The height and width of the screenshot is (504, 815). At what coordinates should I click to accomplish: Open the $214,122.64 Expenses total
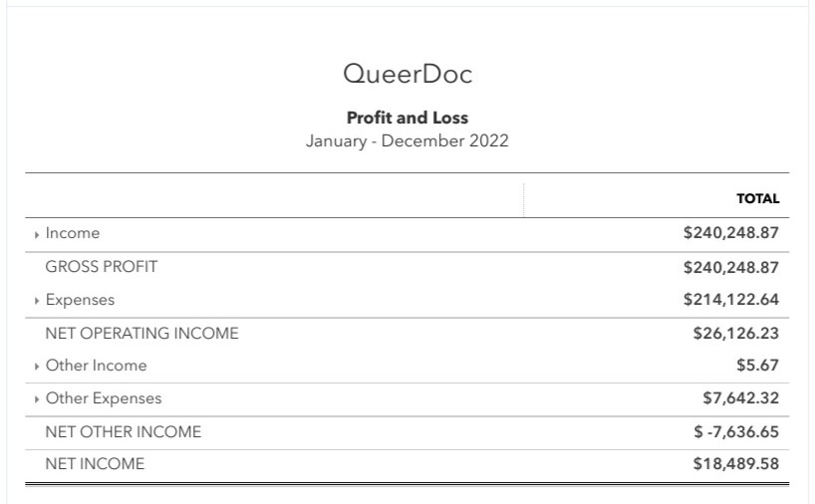click(730, 300)
